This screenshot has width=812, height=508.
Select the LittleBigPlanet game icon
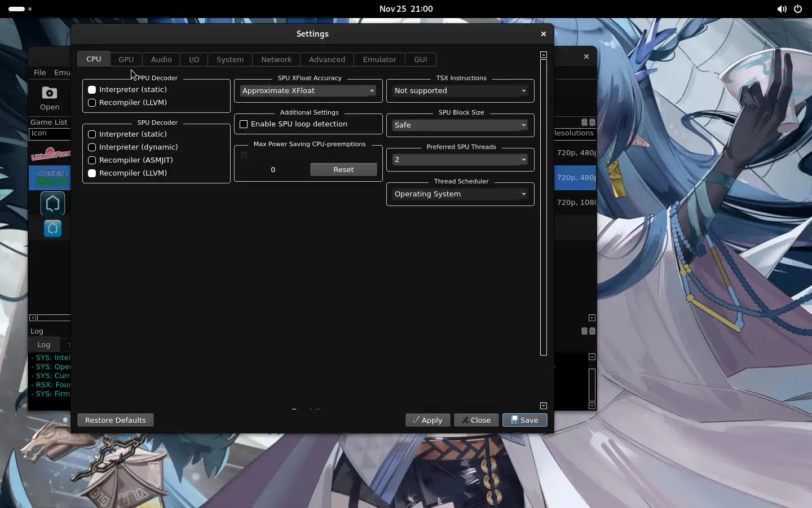(51, 153)
